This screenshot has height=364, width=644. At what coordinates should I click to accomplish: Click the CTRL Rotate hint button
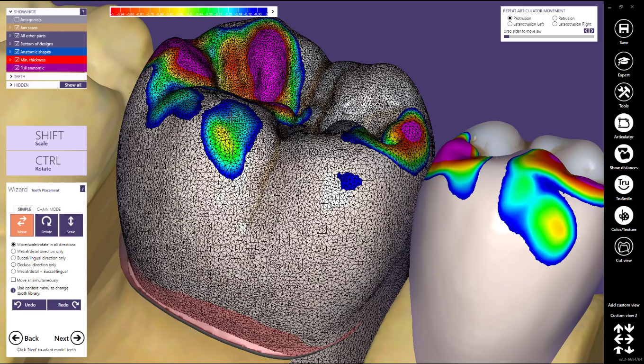click(x=46, y=163)
